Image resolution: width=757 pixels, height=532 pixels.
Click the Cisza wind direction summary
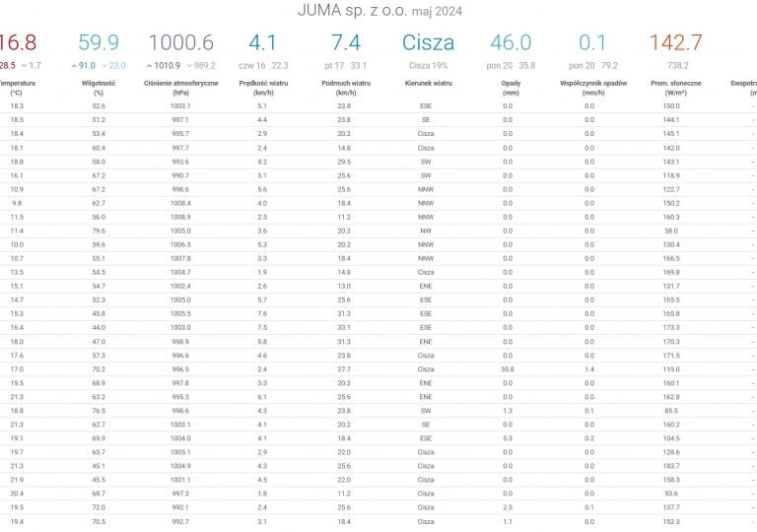point(428,42)
